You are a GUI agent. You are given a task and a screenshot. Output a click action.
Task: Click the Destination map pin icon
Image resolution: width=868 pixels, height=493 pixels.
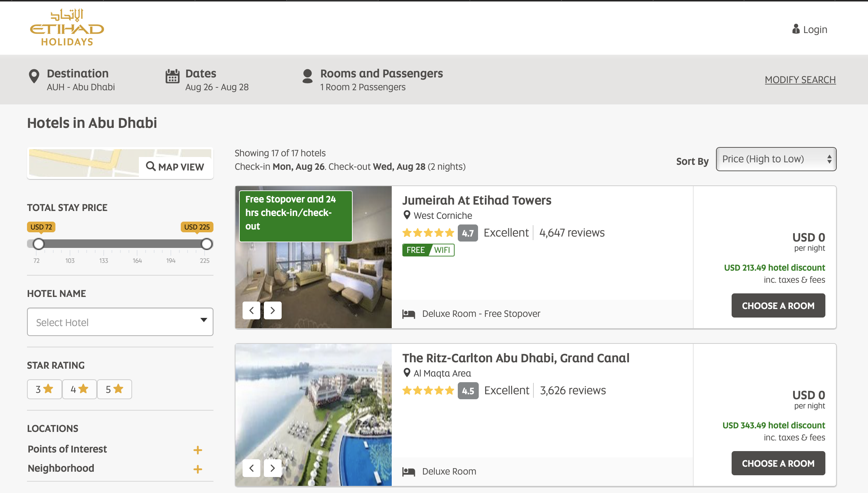click(x=34, y=76)
